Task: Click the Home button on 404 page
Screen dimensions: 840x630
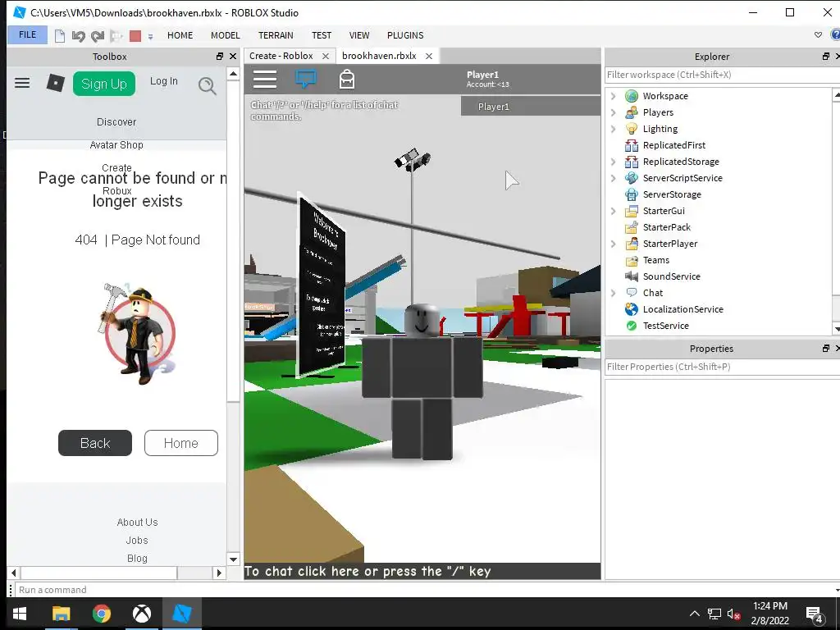Action: pyautogui.click(x=181, y=443)
